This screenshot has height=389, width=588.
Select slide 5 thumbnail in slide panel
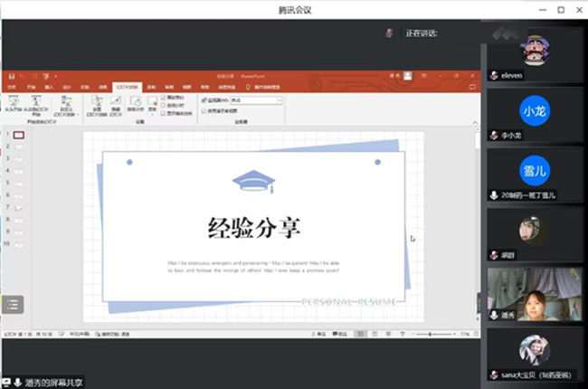[18, 183]
